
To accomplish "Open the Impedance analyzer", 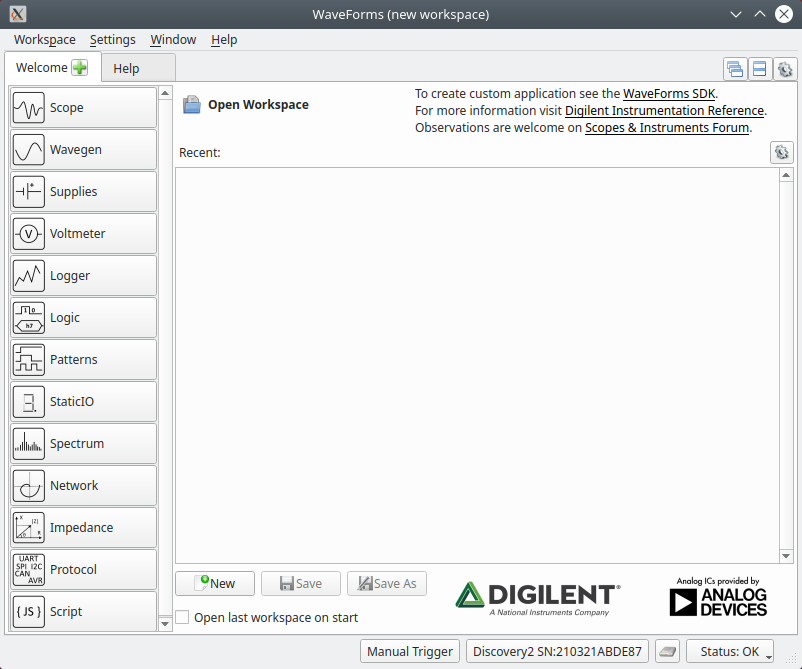I will tap(83, 527).
